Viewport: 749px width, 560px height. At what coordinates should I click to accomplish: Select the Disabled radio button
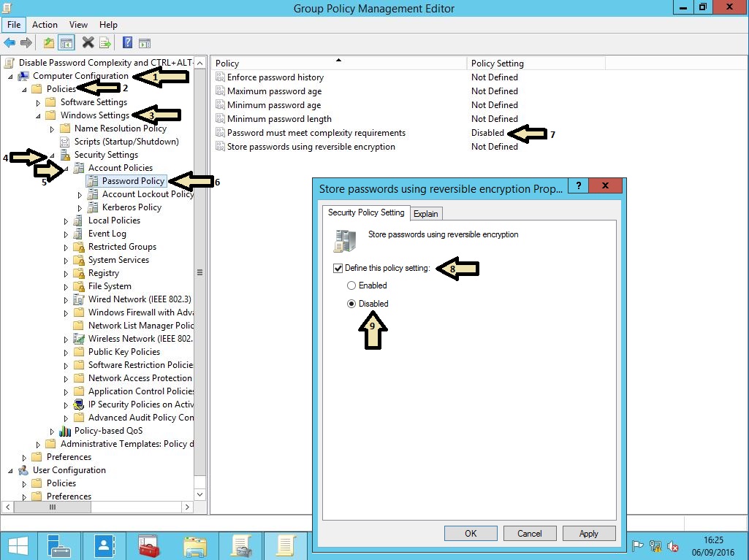[x=350, y=304]
